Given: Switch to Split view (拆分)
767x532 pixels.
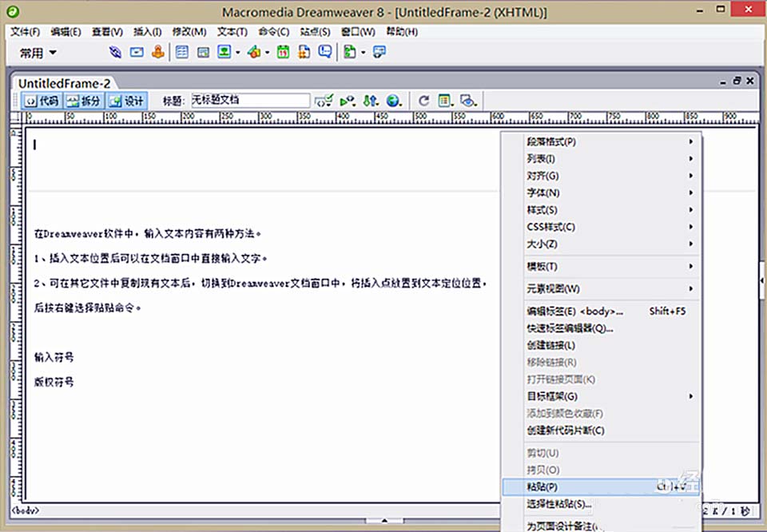Looking at the screenshot, I should tap(84, 101).
